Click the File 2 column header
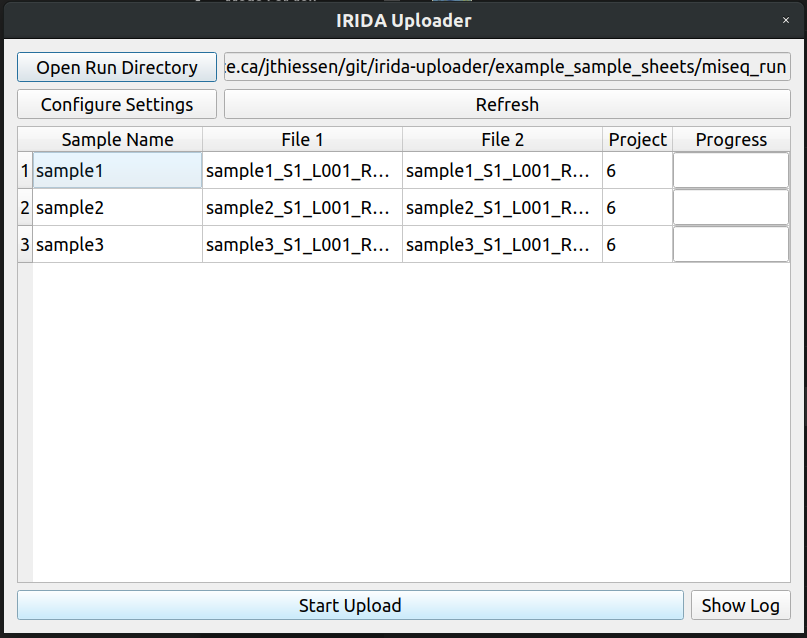 click(502, 139)
